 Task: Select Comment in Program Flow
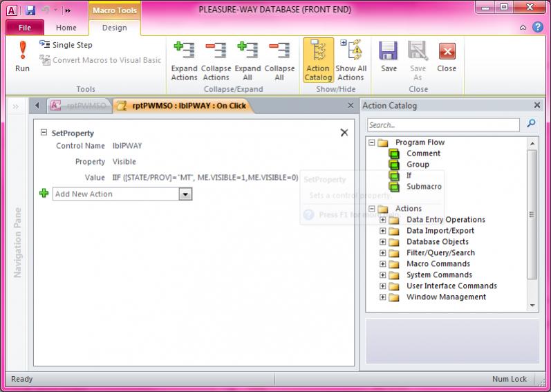pyautogui.click(x=423, y=153)
